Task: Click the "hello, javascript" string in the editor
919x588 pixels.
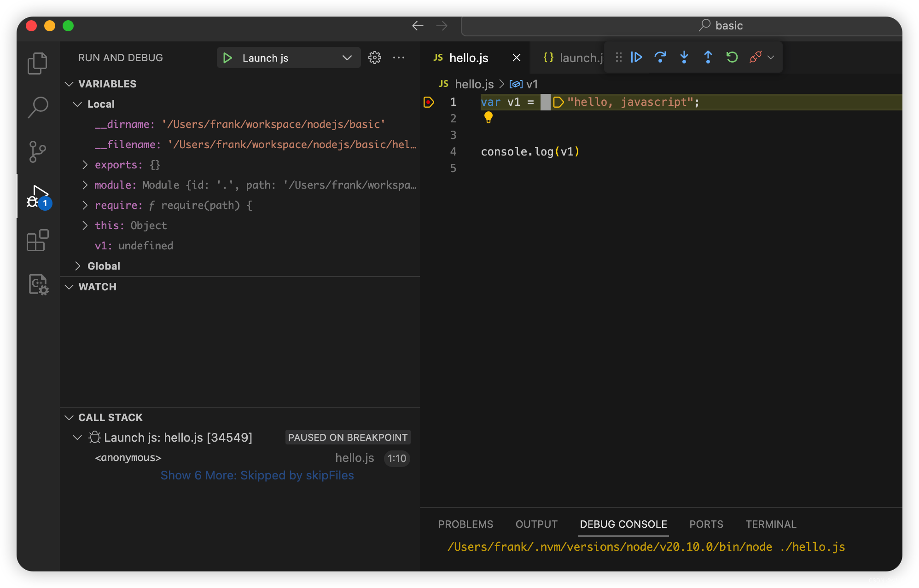Action: point(630,102)
